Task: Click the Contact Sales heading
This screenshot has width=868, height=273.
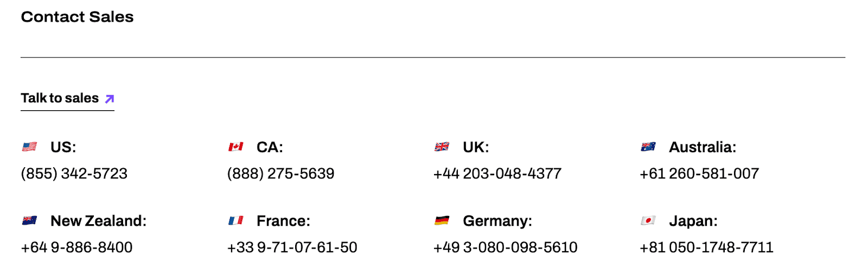Action: [x=77, y=17]
